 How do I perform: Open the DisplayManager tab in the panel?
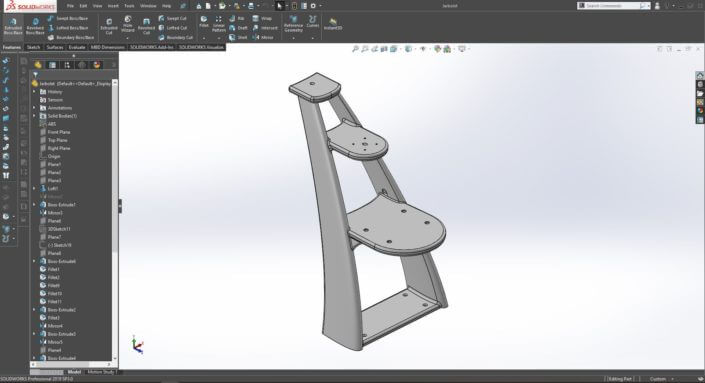[x=96, y=65]
